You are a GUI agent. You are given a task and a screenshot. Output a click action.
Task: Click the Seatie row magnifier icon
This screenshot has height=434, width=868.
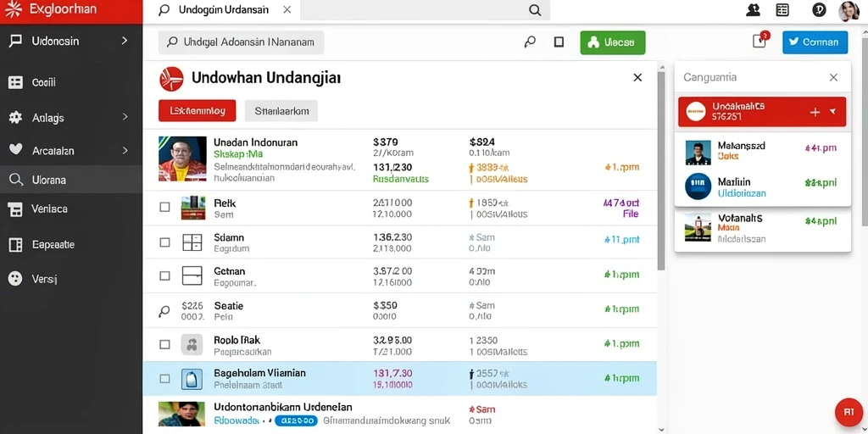pyautogui.click(x=164, y=312)
